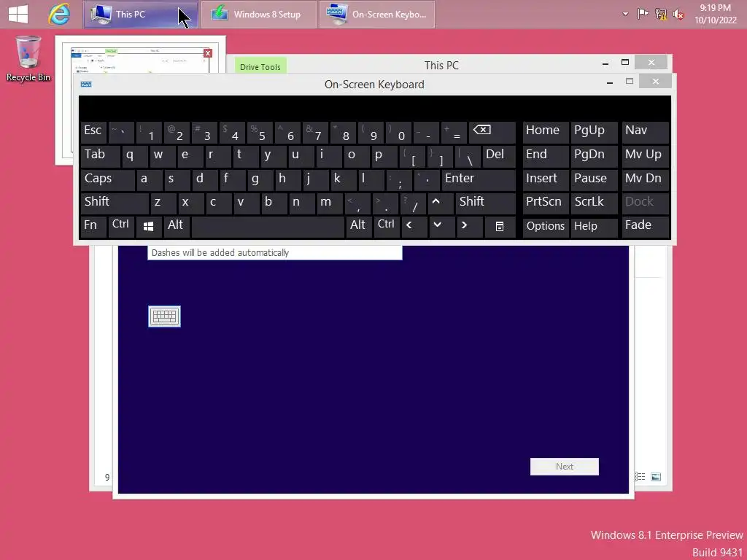Image resolution: width=747 pixels, height=560 pixels.
Task: Tap the Tab key
Action: click(x=100, y=155)
